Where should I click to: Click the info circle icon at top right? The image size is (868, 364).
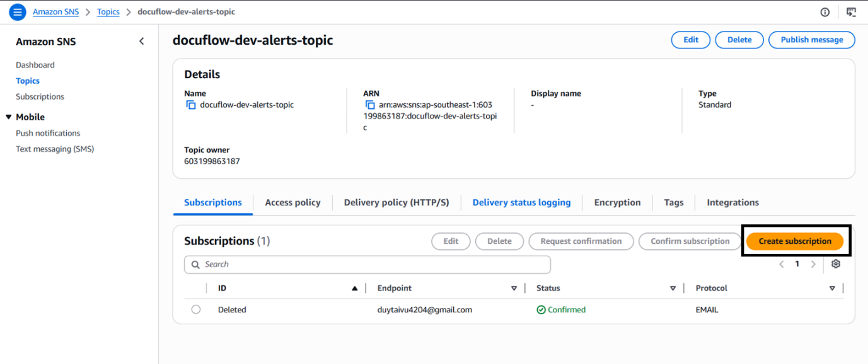(x=825, y=12)
